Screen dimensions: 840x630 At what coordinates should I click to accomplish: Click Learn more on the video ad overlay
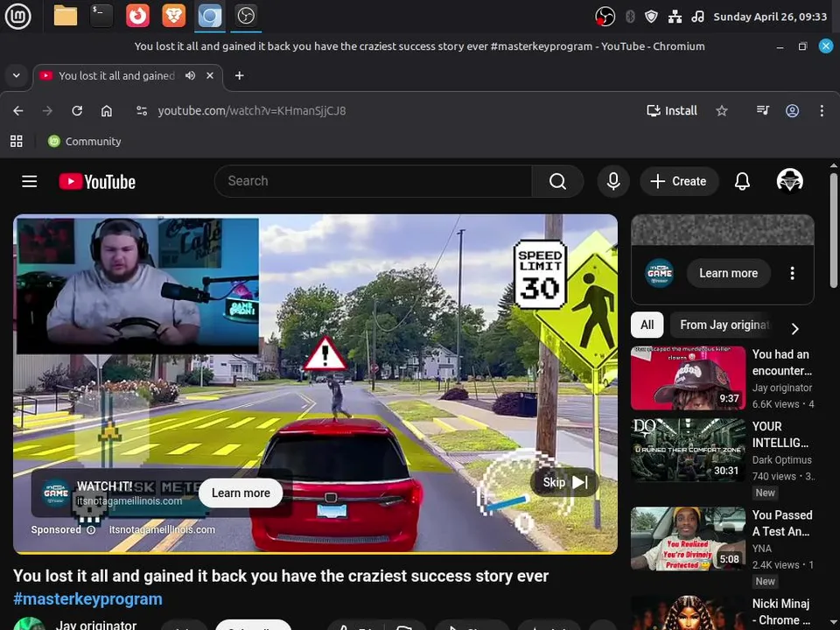(241, 493)
